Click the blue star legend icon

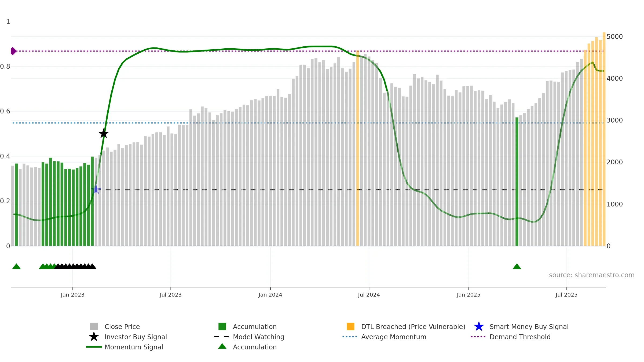(x=479, y=327)
